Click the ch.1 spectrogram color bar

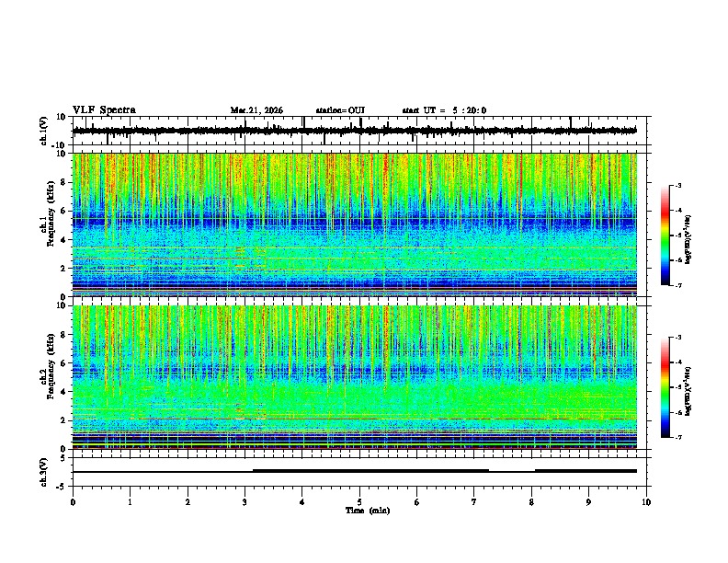665,236
